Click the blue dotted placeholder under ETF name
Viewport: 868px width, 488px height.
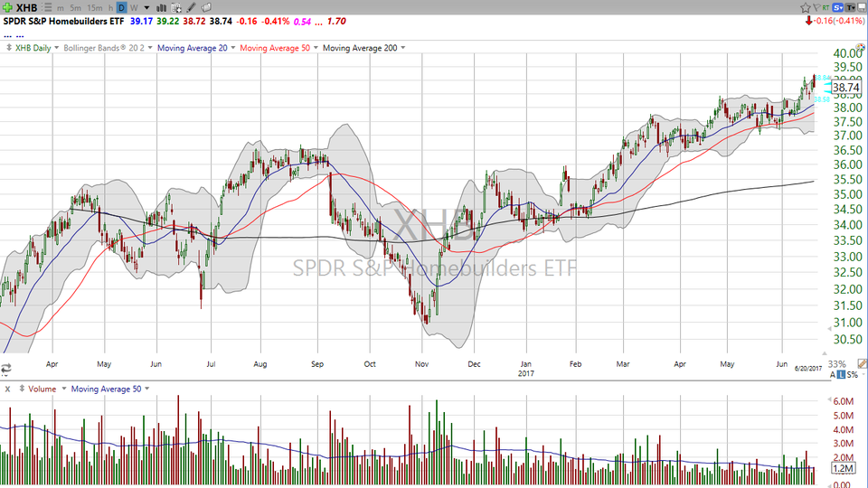pos(14,35)
